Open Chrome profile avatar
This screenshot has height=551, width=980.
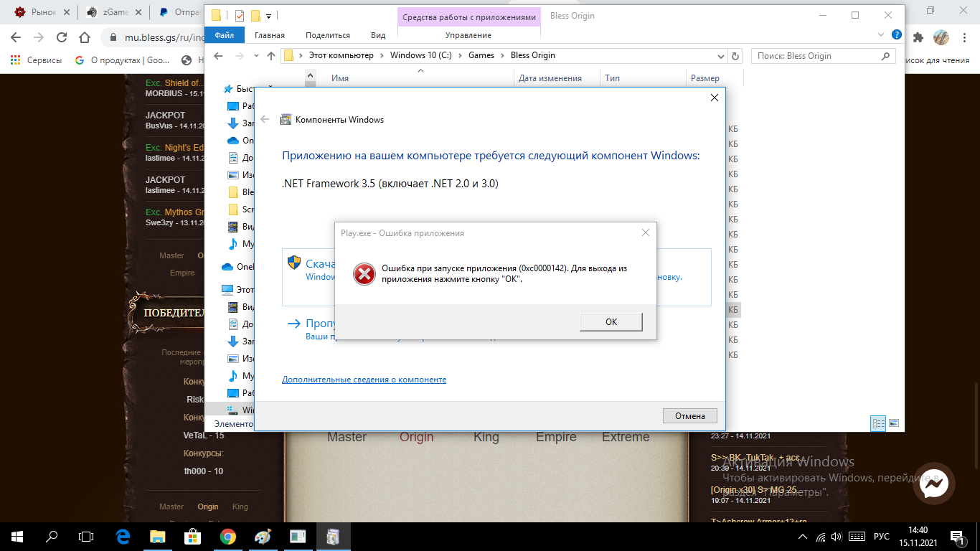(941, 37)
